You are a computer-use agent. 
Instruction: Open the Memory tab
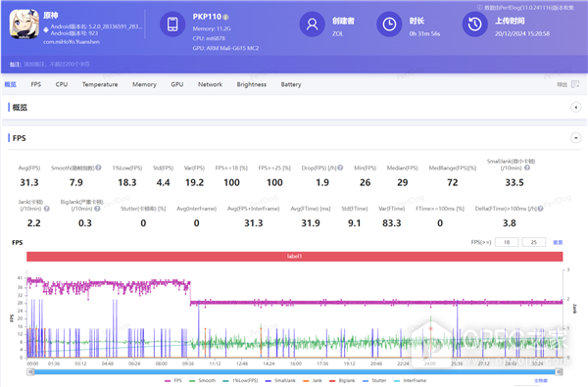coord(144,84)
